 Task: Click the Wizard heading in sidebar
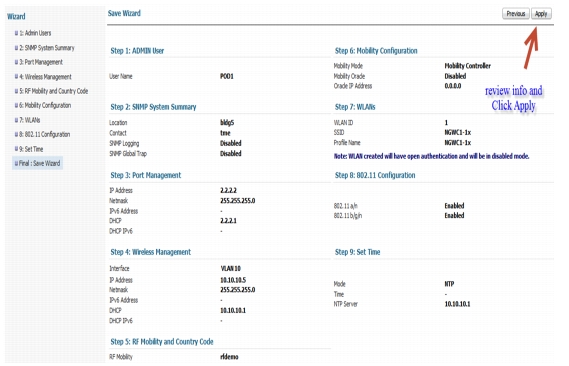point(16,16)
